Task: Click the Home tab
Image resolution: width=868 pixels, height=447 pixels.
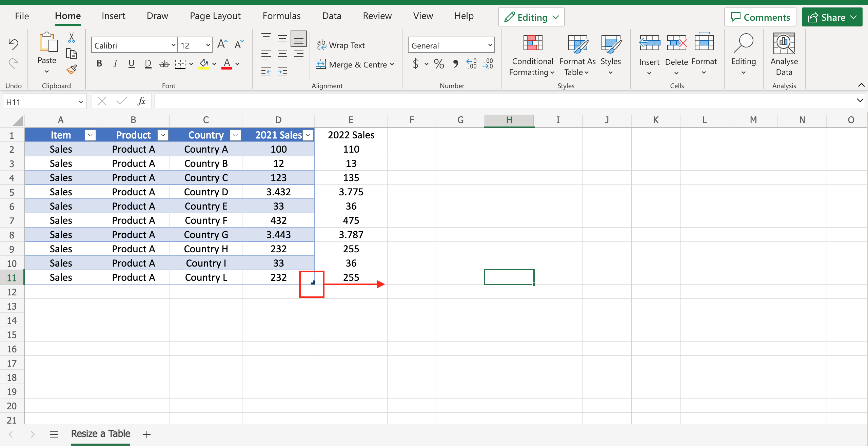Action: pos(67,17)
